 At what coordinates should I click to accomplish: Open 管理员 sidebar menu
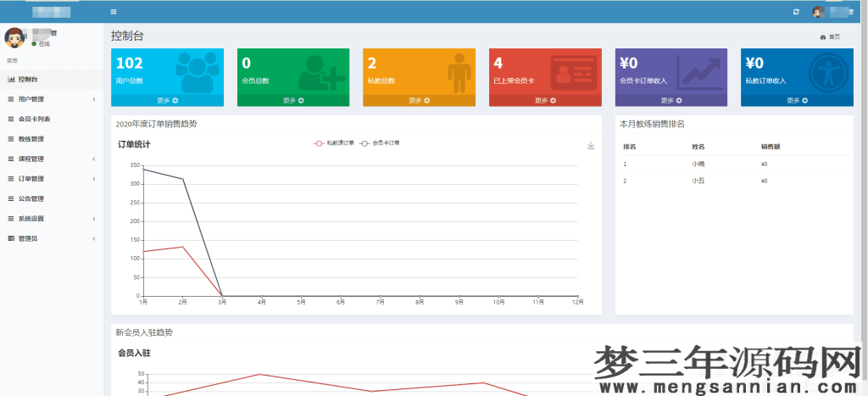coord(52,239)
